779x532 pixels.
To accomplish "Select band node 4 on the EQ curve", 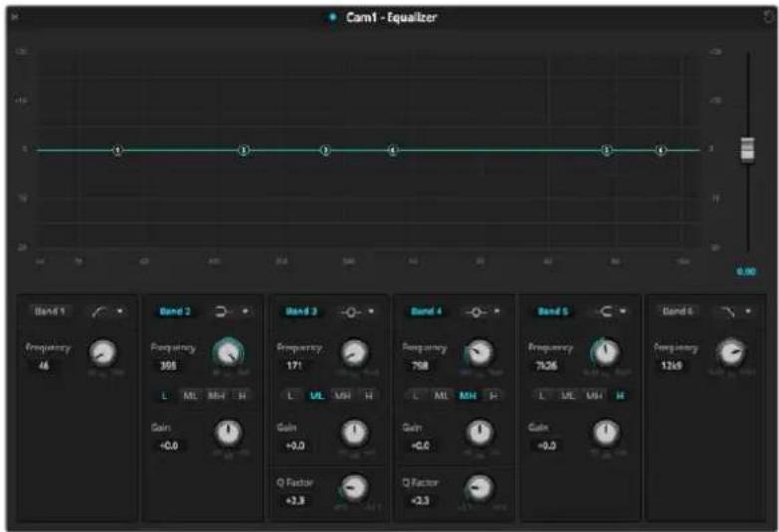I will click(x=392, y=150).
